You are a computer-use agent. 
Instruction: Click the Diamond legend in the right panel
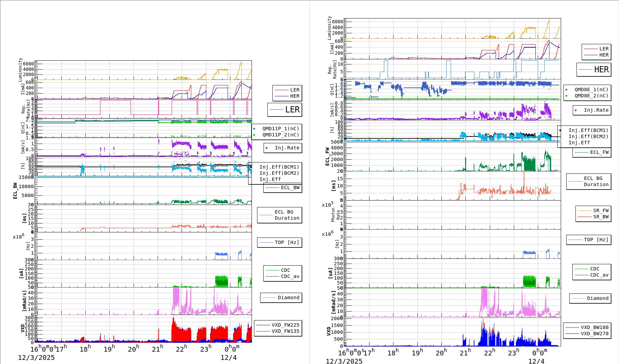pos(590,298)
